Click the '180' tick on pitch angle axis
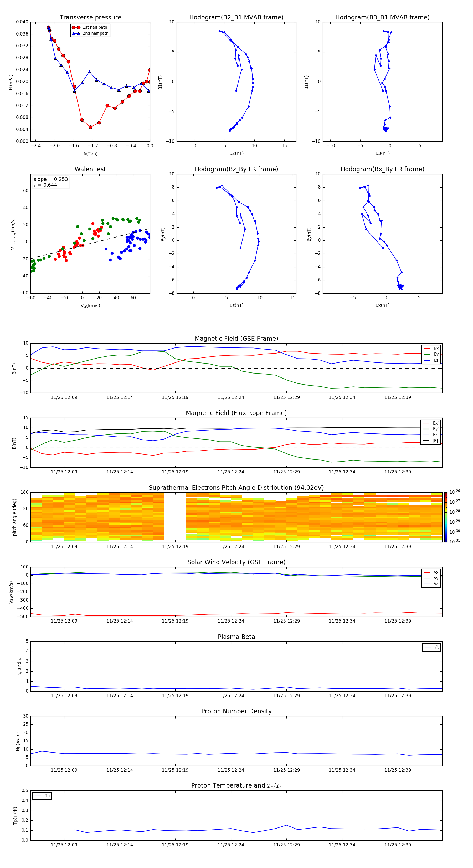Image resolution: width=473 pixels, height=868 pixels. pos(25,492)
